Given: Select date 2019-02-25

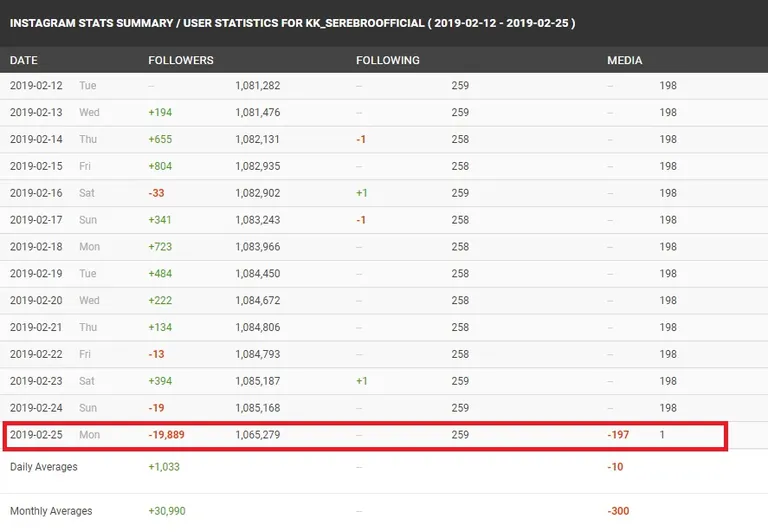Looking at the screenshot, I should pyautogui.click(x=36, y=435).
